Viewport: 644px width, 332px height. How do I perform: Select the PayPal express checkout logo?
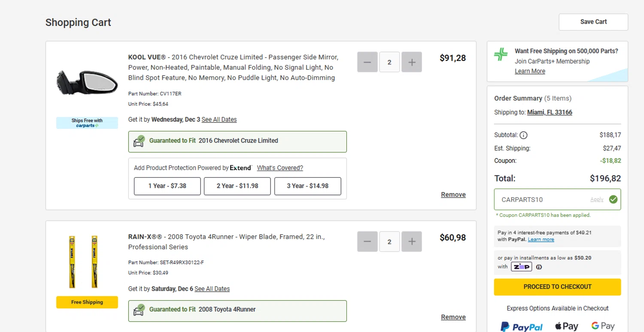(522, 327)
